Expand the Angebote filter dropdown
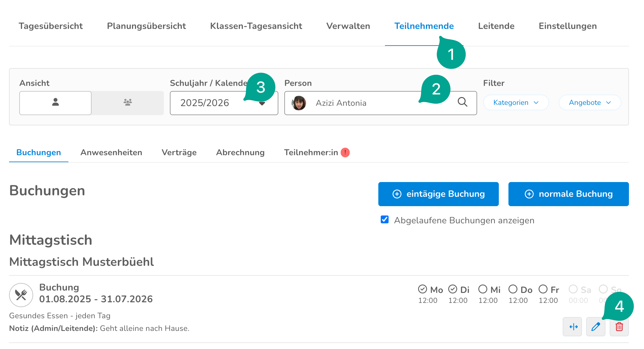 [x=590, y=103]
